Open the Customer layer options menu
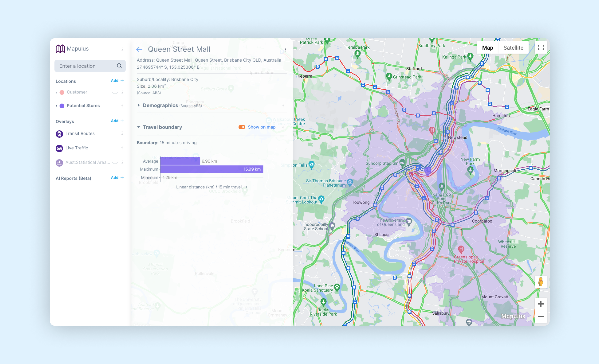 pyautogui.click(x=122, y=92)
